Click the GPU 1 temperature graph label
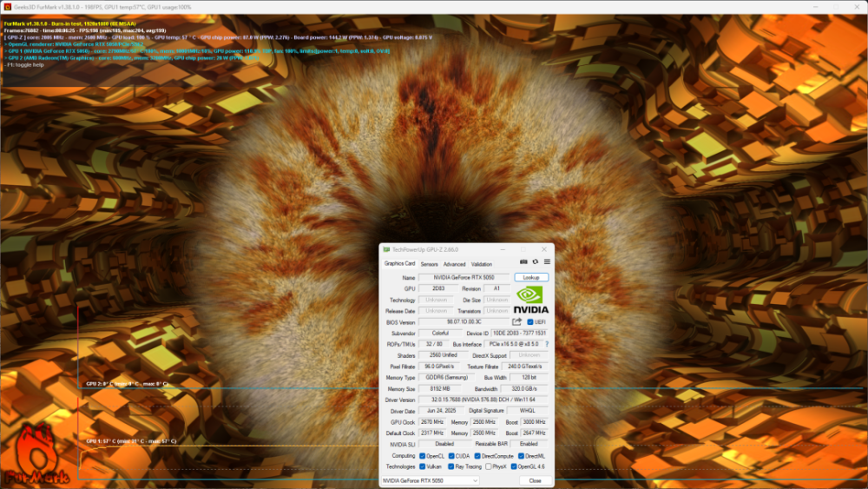 [x=131, y=441]
